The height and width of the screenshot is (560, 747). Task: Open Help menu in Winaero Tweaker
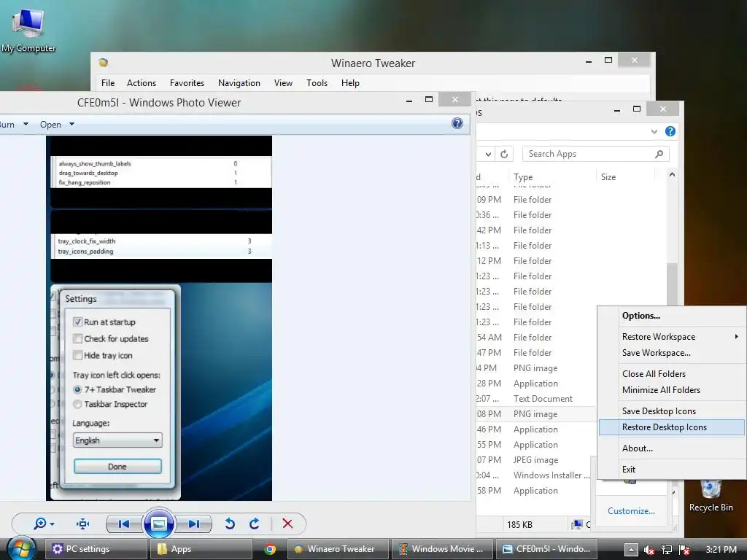click(350, 83)
